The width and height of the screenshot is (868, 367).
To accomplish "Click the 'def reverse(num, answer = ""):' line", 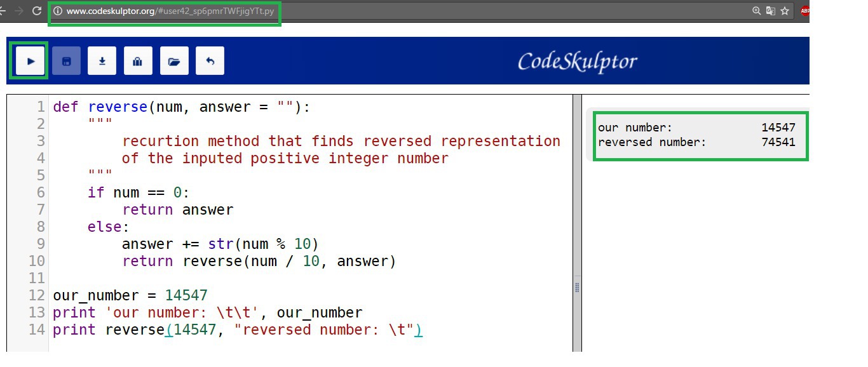I will tap(181, 107).
